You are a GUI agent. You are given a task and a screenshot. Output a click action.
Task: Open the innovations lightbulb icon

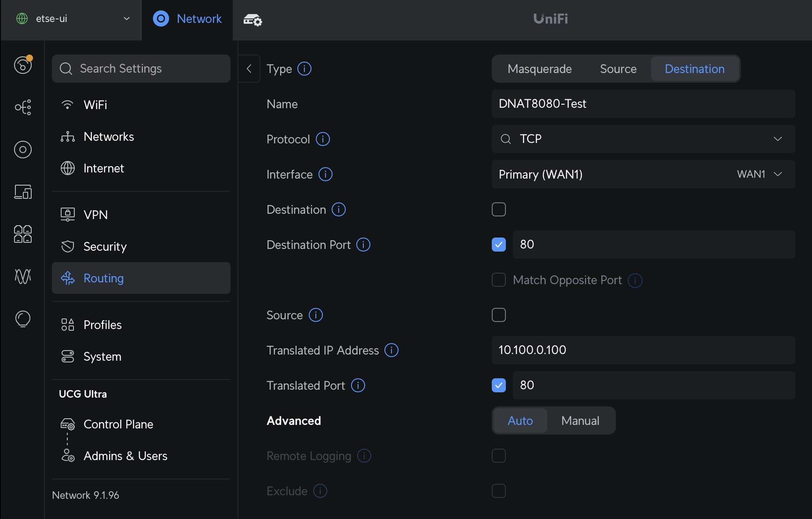point(23,319)
